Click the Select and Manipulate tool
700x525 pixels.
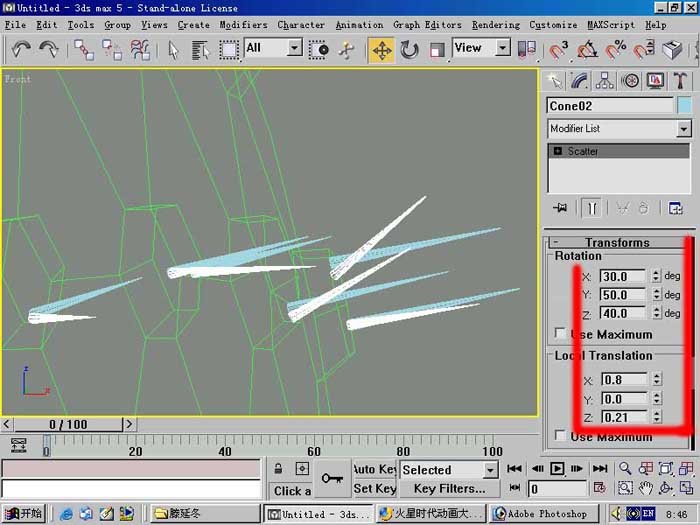[346, 50]
